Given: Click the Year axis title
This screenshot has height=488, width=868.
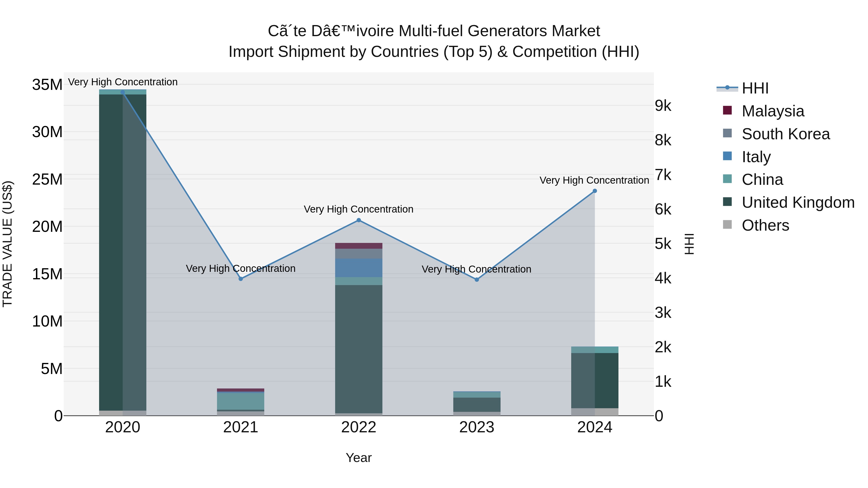Looking at the screenshot, I should coord(359,458).
